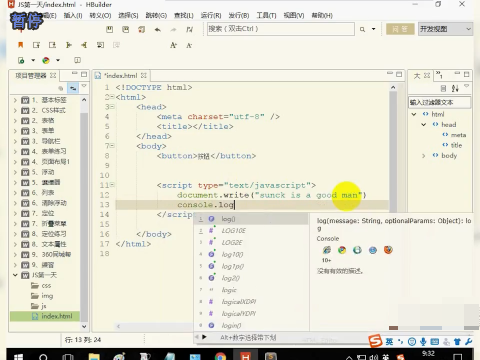The width and height of the screenshot is (480, 360).
Task: Expand the body node in outline
Action: coord(423,156)
